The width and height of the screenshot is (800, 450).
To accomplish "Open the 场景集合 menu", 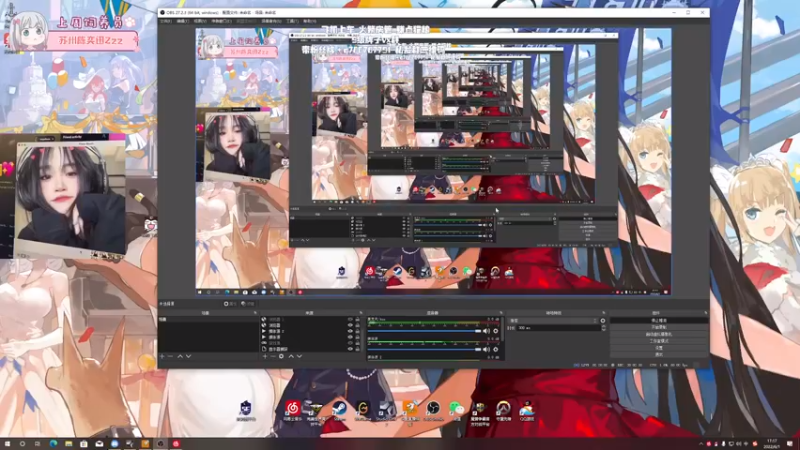I will point(271,21).
